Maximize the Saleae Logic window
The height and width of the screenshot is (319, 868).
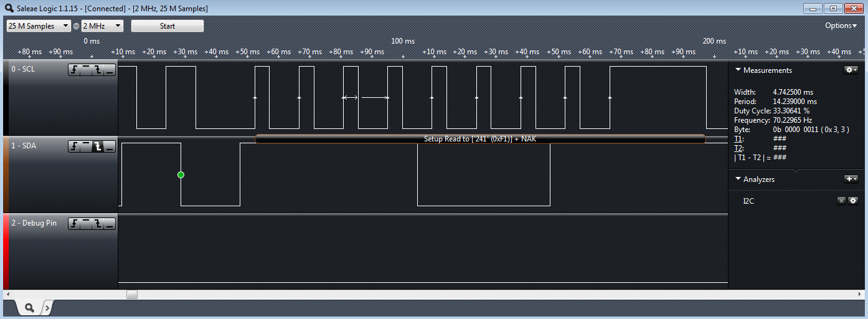click(x=833, y=8)
